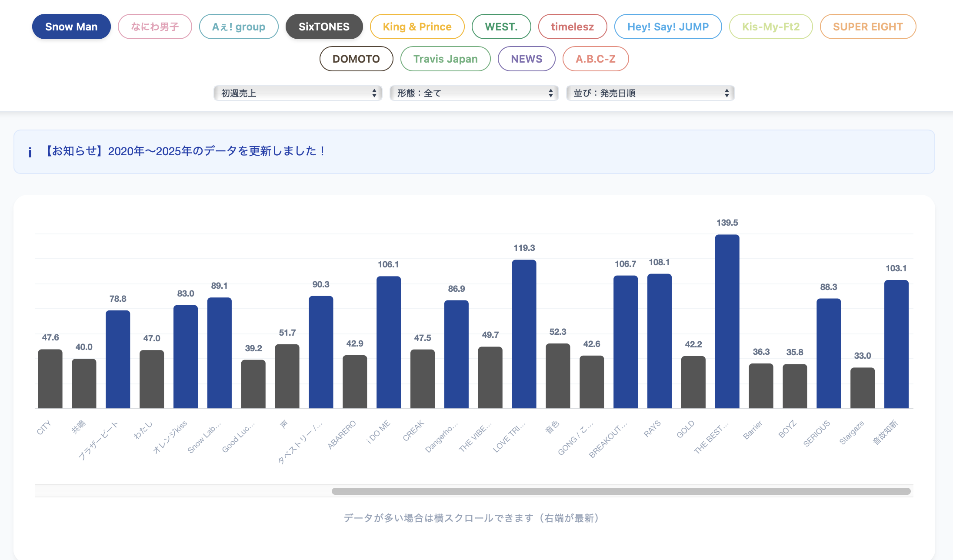Enable the King & Prince filter

tap(417, 27)
